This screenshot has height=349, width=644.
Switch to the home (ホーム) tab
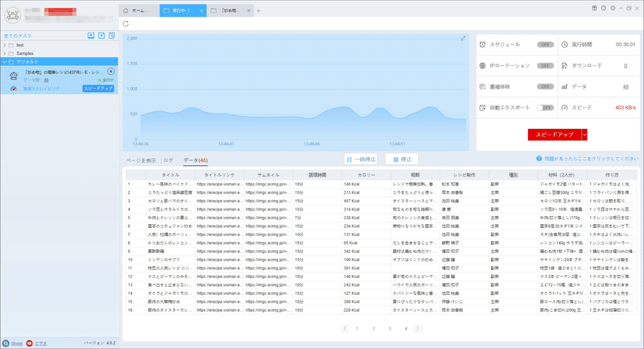(x=138, y=10)
